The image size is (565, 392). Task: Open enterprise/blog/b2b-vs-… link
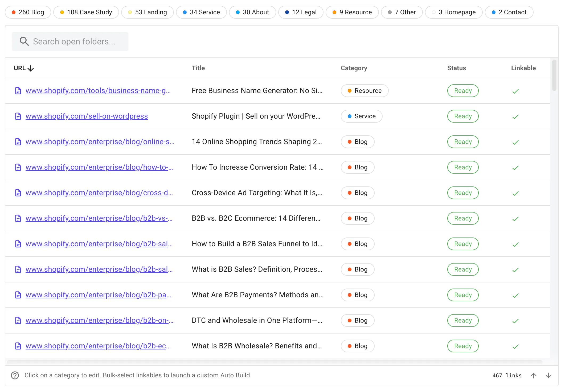point(99,218)
